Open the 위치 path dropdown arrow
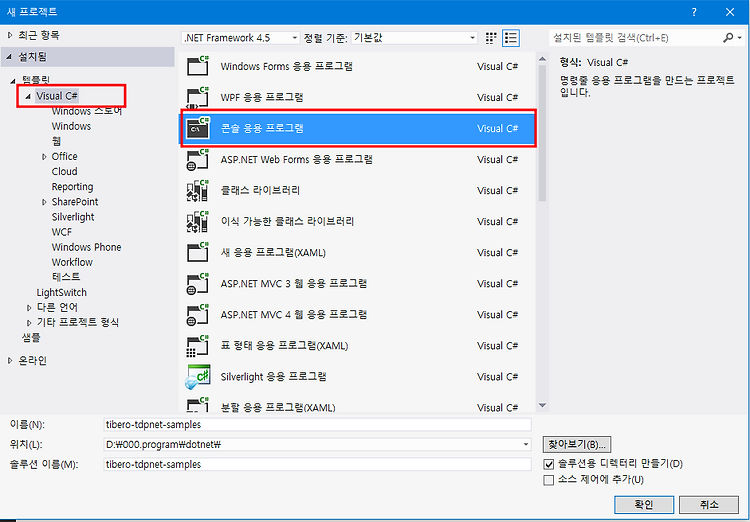The height and width of the screenshot is (522, 750). [x=526, y=444]
